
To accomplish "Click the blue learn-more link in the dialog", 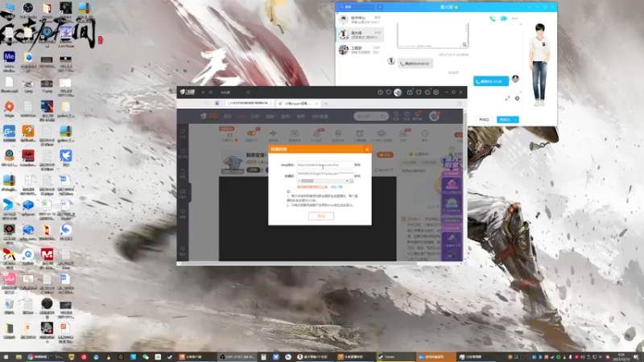I will 336,187.
